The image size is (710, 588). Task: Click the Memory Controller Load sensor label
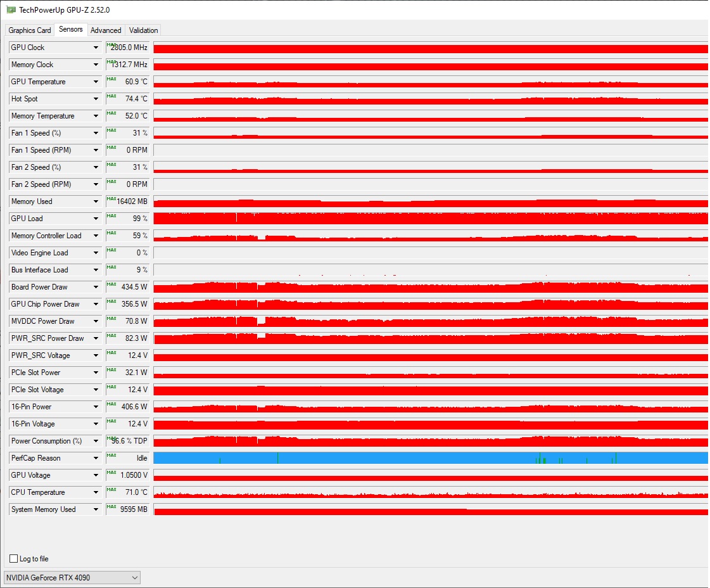(x=46, y=236)
